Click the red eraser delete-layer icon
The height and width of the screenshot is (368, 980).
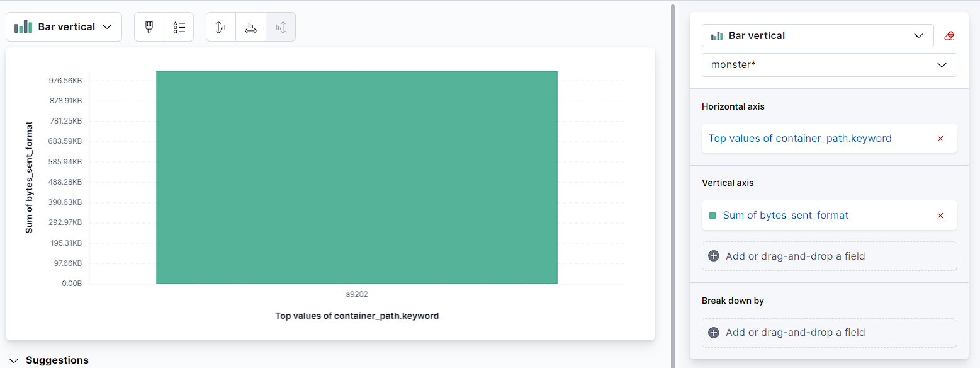[x=949, y=36]
